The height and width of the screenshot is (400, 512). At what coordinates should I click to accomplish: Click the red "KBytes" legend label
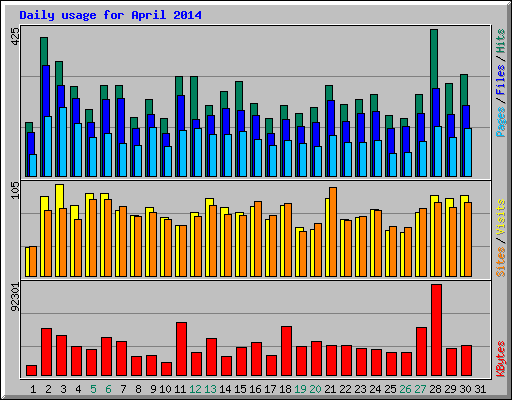click(500, 359)
